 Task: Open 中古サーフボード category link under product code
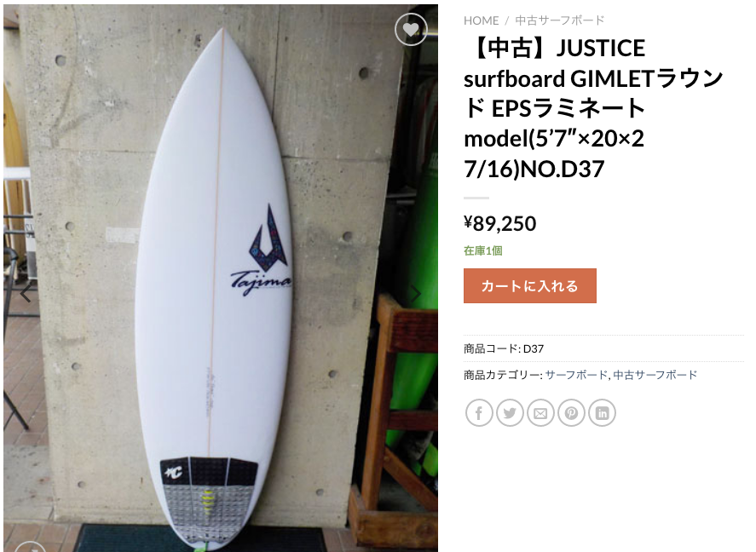coord(655,375)
